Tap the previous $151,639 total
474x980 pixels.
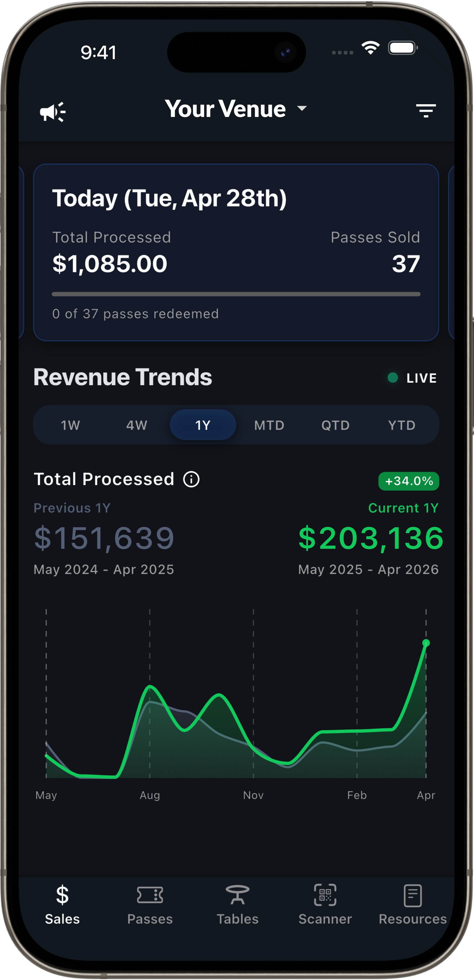point(104,538)
